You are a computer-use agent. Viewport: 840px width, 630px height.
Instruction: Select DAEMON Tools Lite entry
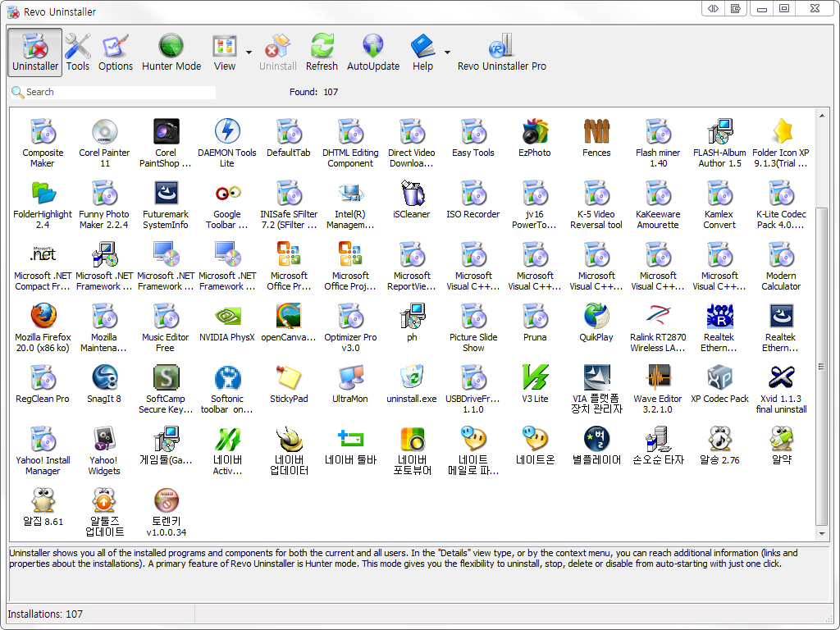point(227,131)
